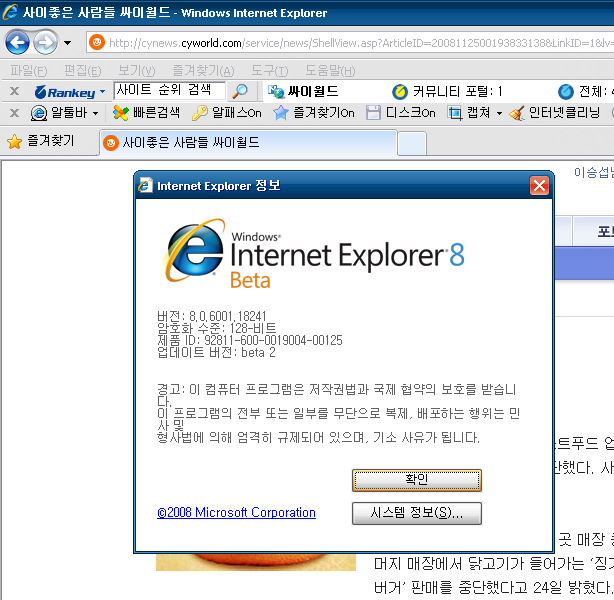Open the 편집(E) menu

point(83,71)
